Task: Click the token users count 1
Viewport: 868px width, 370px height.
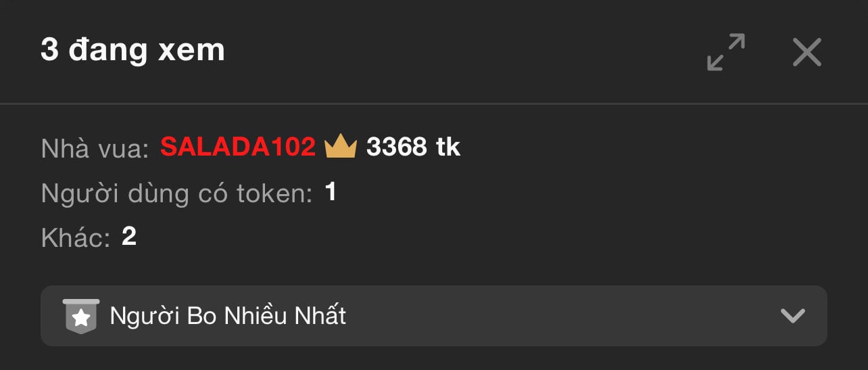Action: [x=331, y=193]
